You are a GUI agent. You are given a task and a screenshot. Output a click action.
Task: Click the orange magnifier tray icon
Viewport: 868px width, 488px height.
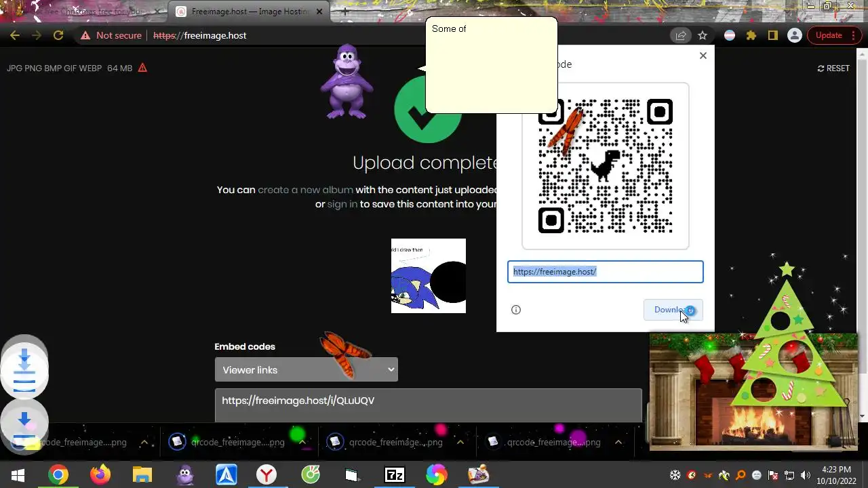(740, 475)
